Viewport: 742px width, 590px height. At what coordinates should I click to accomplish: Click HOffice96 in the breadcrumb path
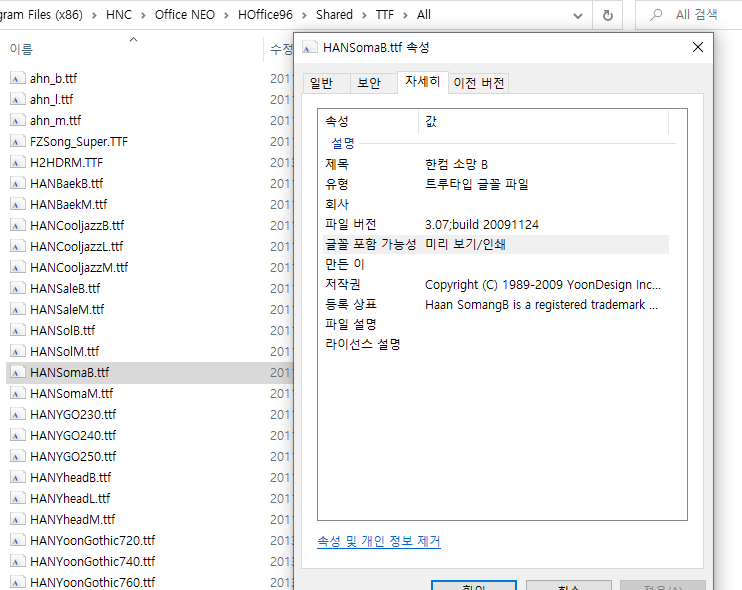point(265,15)
